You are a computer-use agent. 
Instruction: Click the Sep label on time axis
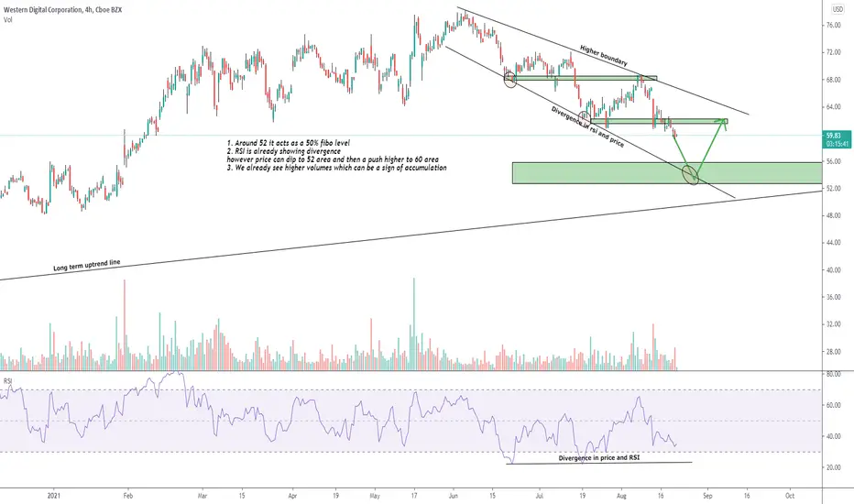click(707, 496)
